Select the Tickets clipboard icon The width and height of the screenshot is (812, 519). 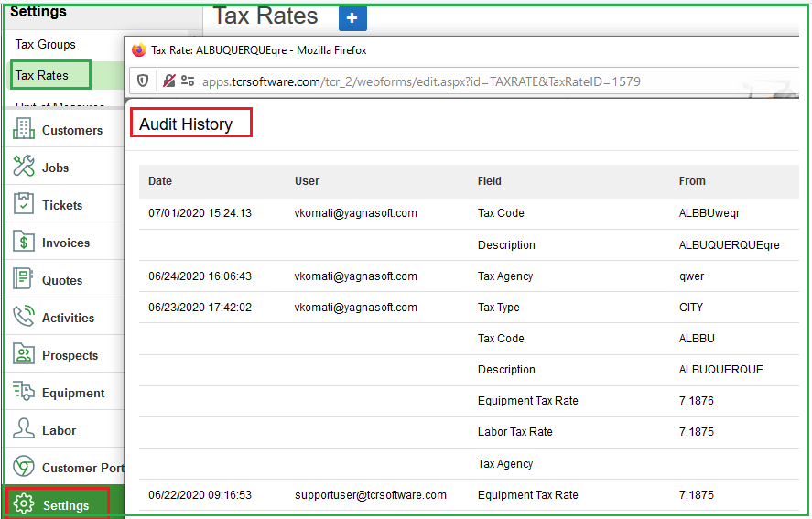click(24, 205)
